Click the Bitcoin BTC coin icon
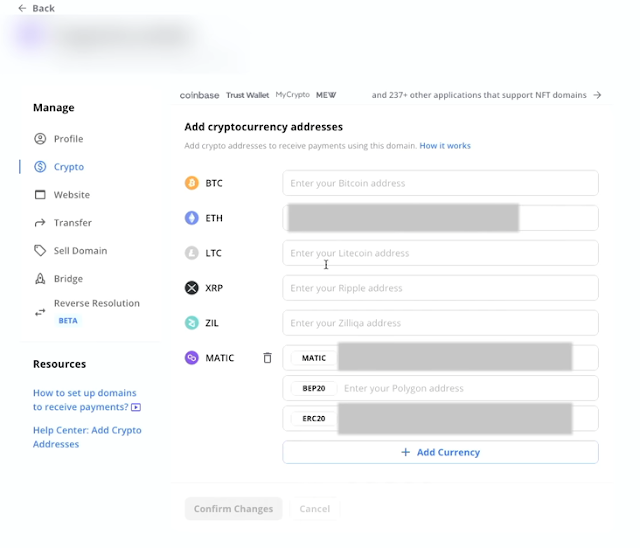640x548 pixels. pyautogui.click(x=192, y=183)
